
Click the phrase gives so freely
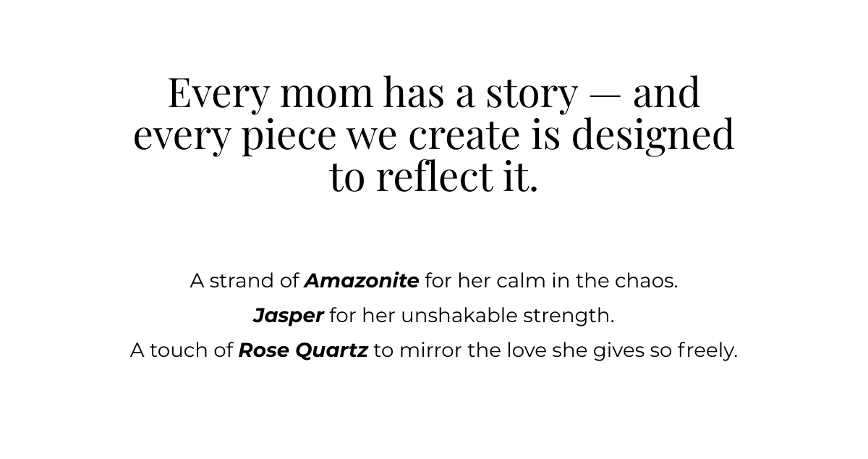point(665,352)
